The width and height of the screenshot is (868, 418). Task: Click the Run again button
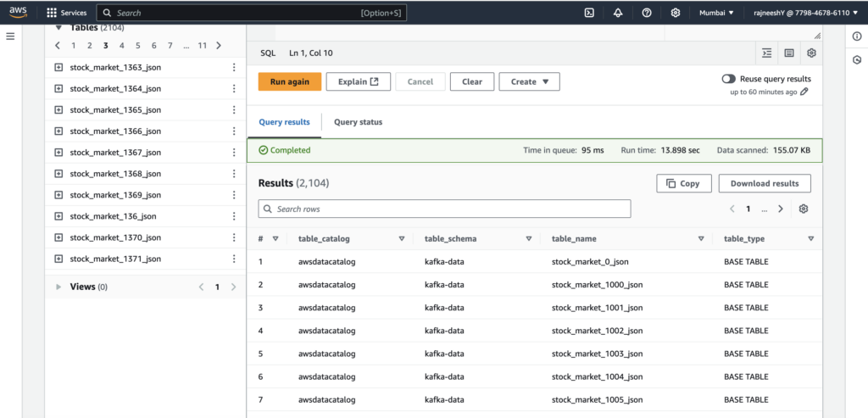pyautogui.click(x=289, y=81)
